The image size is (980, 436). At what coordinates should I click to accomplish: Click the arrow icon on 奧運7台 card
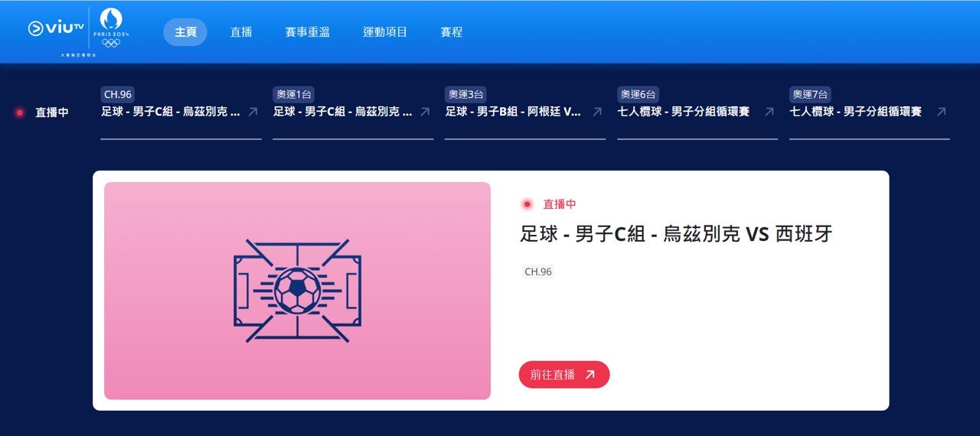(x=942, y=112)
